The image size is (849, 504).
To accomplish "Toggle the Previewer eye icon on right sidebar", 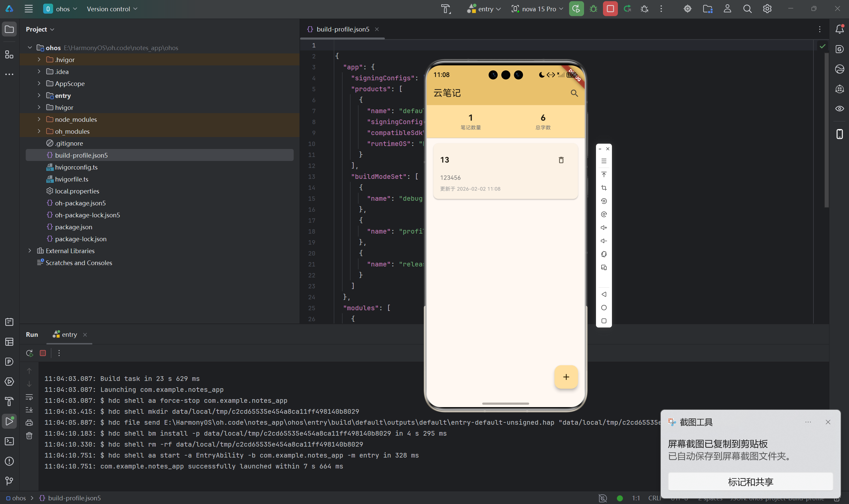I will (x=839, y=109).
